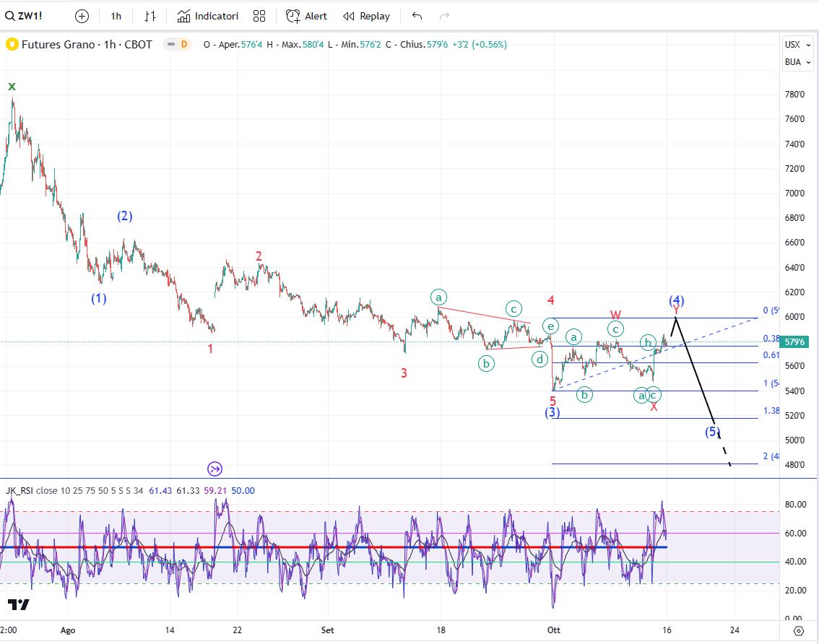Viewport: 819px width, 644px height.
Task: Select the Futures Grano · 1h · CBOT title
Action: tap(87, 44)
